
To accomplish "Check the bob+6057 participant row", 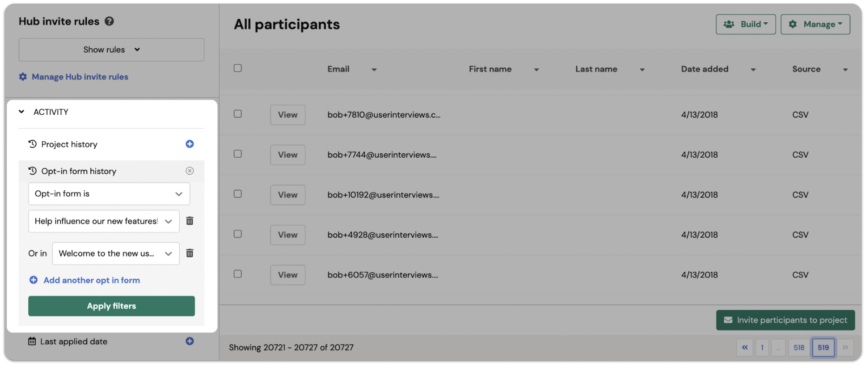I will tap(237, 274).
